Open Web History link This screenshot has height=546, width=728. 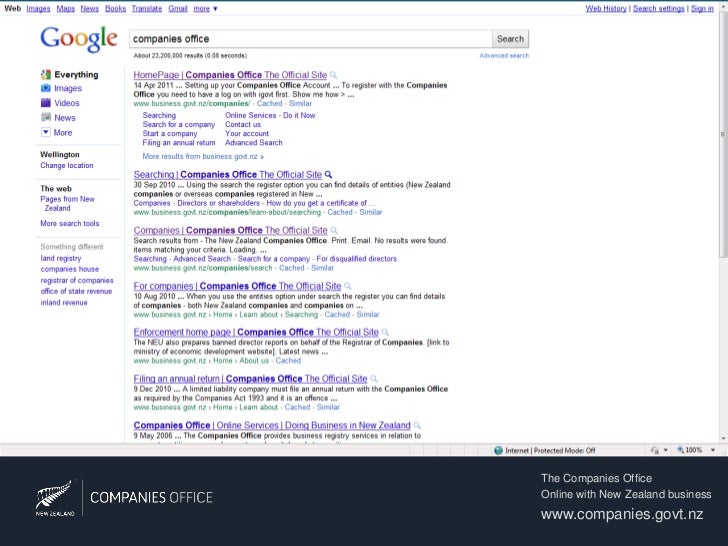coord(606,8)
